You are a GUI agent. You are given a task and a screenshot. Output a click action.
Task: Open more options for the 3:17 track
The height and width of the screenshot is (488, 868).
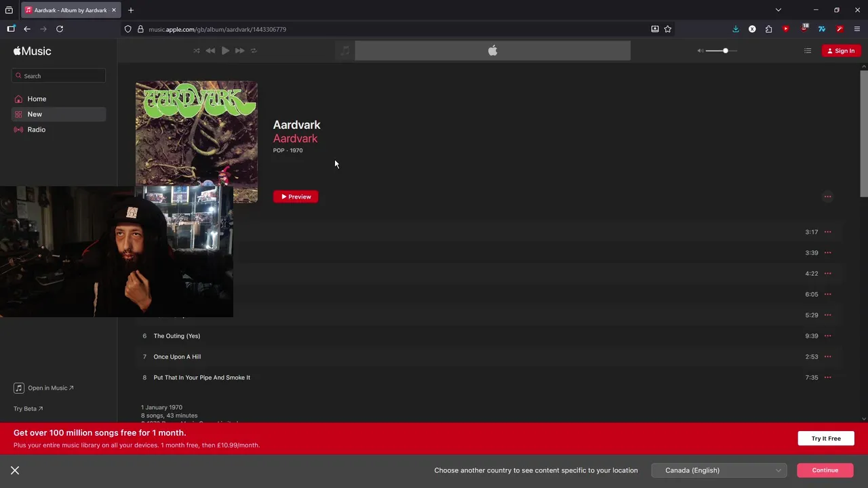(827, 232)
